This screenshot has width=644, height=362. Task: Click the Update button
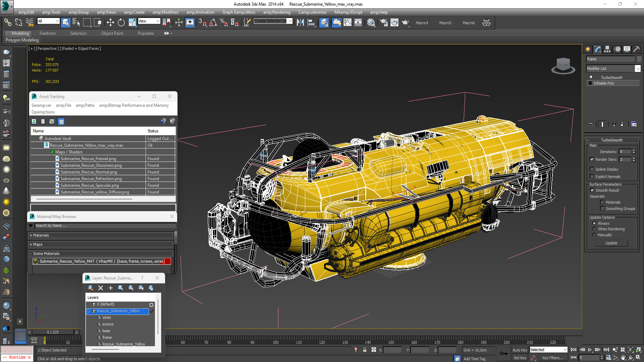click(611, 243)
